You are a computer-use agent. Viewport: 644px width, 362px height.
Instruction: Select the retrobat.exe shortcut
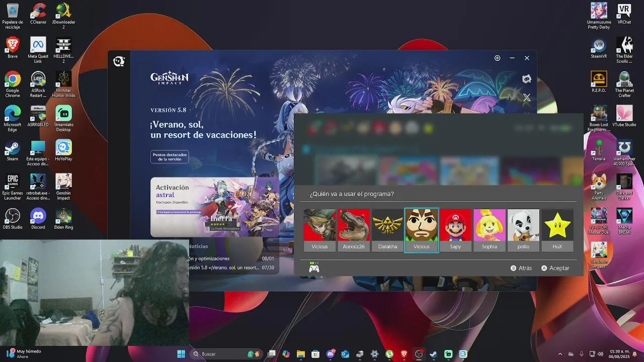coord(38,187)
